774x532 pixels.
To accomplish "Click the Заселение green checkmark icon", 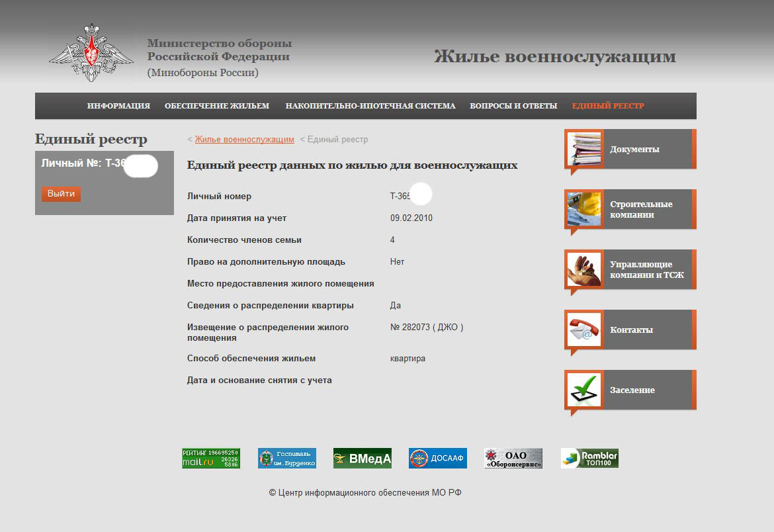I will point(584,390).
